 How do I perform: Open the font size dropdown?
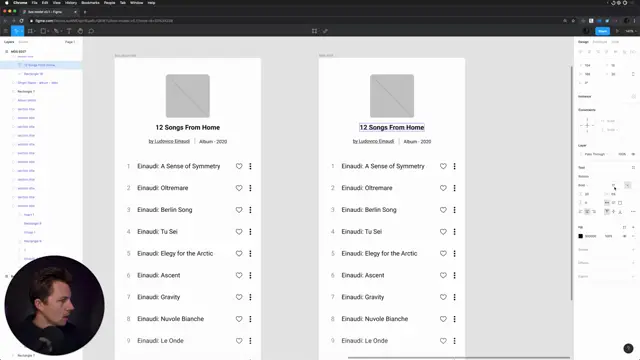click(x=628, y=185)
